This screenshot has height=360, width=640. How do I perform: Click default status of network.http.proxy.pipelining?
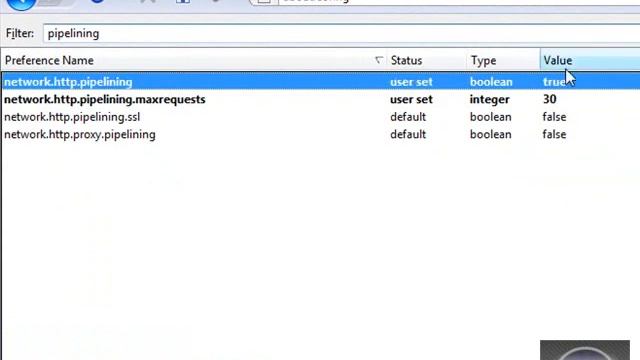(x=408, y=135)
